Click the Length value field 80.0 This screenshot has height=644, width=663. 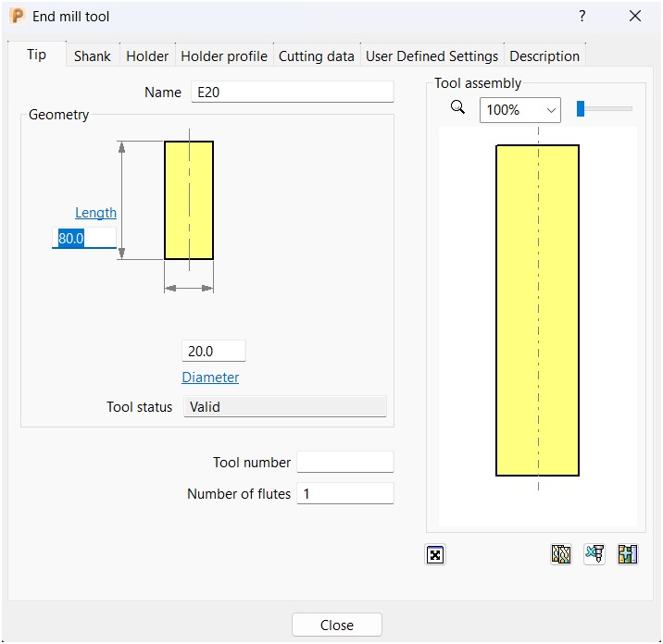click(x=84, y=238)
